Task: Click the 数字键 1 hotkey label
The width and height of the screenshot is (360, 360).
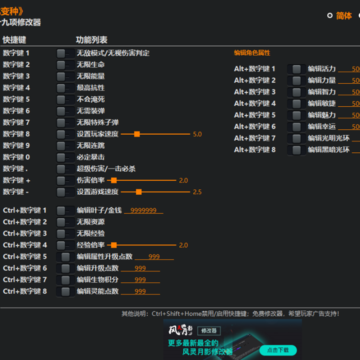Action: pyautogui.click(x=16, y=53)
